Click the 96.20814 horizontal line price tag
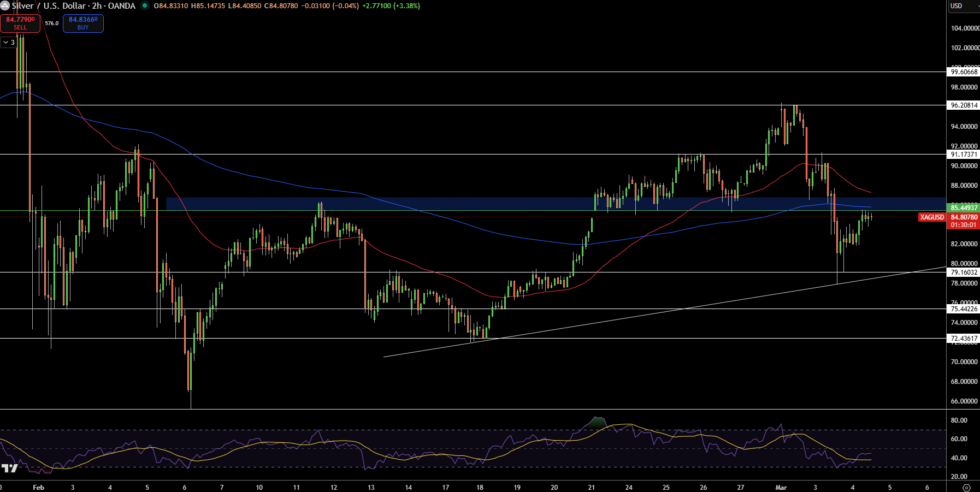Image resolution: width=980 pixels, height=492 pixels. 964,105
